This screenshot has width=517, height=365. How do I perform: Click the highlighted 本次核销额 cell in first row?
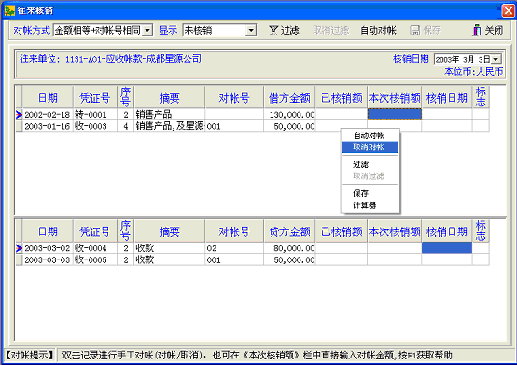click(395, 114)
